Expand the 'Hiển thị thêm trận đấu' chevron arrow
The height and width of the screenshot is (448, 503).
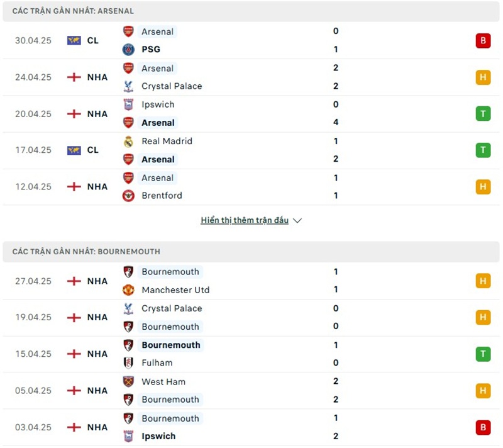pos(297,221)
